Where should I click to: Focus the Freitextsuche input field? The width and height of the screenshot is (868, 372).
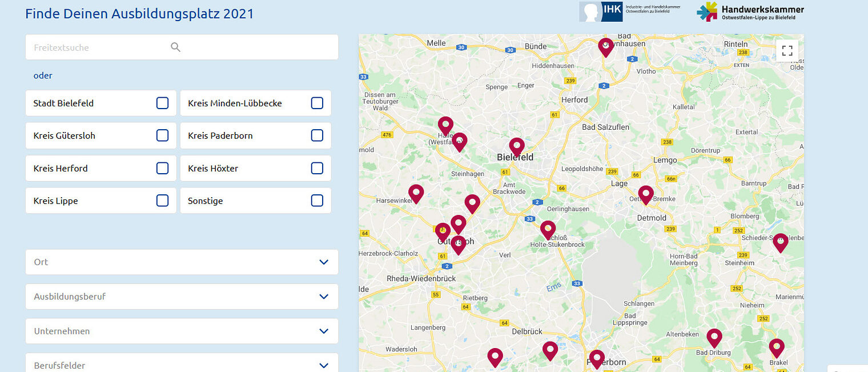[x=182, y=47]
